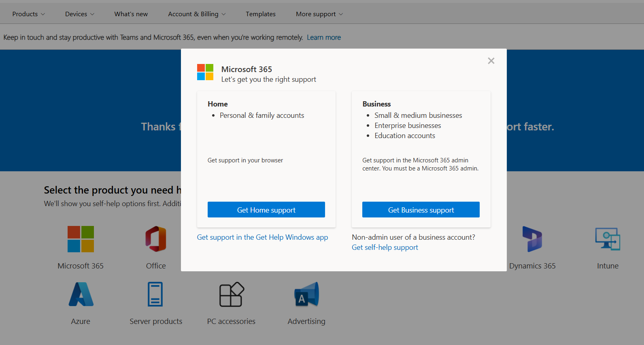Screen dimensions: 644x345
Task: Click the 'Intune' product label
Action: pos(608,266)
